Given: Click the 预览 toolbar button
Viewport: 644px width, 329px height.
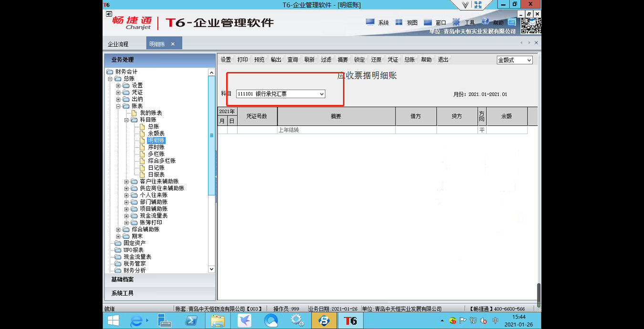Looking at the screenshot, I should [x=260, y=60].
